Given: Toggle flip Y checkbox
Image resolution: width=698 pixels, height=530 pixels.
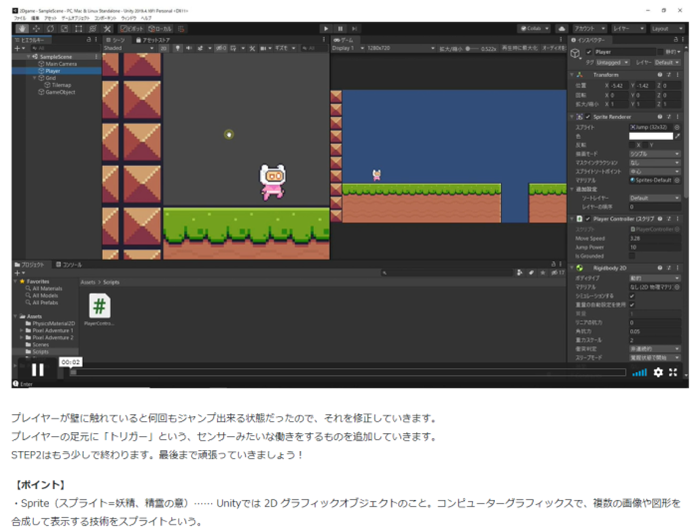Looking at the screenshot, I should click(645, 145).
